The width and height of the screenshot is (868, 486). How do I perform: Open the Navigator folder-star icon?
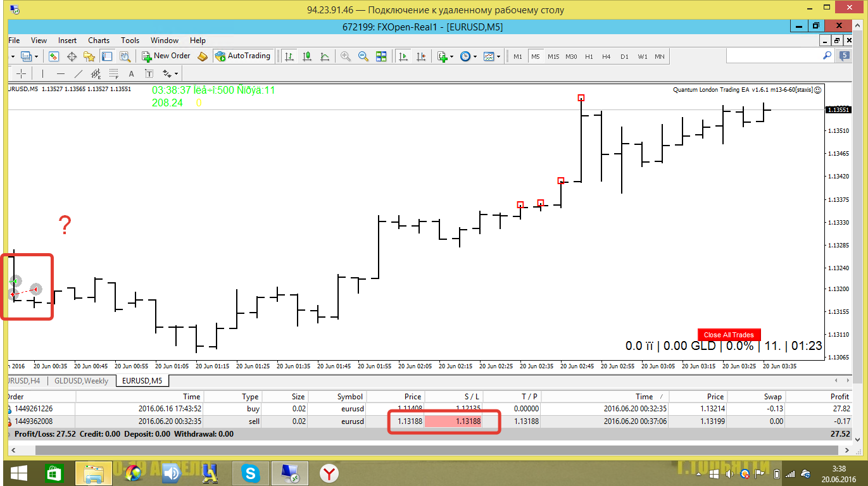point(89,56)
